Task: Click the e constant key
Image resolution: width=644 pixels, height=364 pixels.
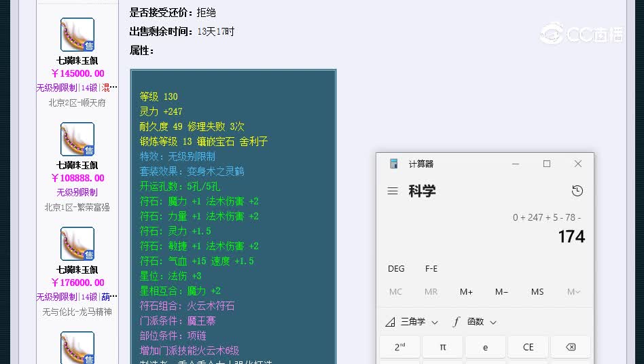Action: click(485, 347)
